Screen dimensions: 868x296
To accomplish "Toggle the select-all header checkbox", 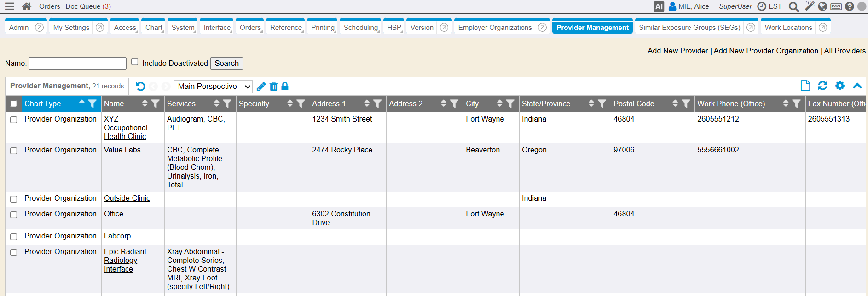I will pyautogui.click(x=14, y=104).
